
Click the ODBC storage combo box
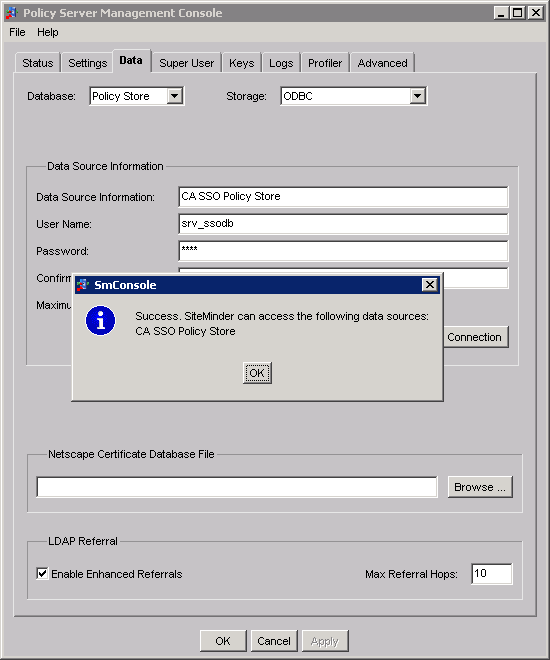click(353, 96)
